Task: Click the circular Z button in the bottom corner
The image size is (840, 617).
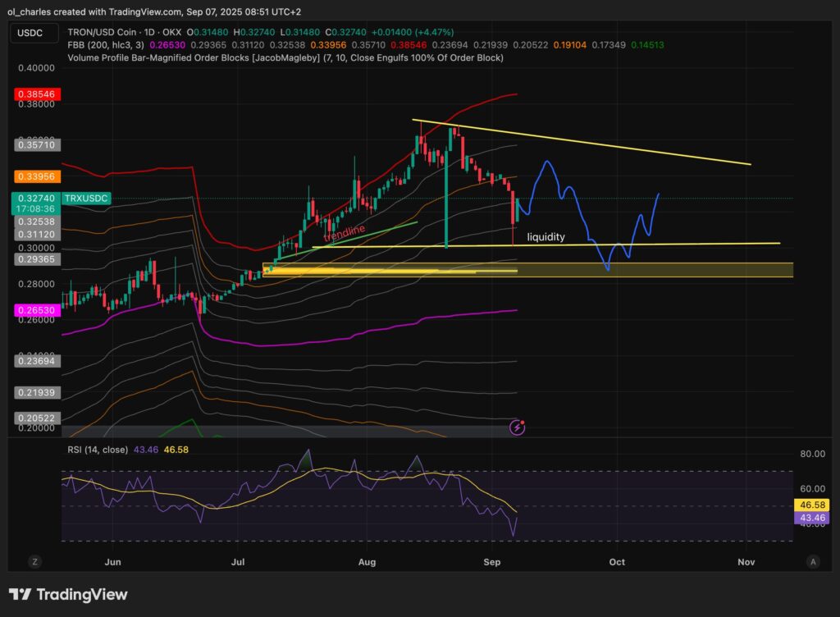Action: click(x=34, y=562)
